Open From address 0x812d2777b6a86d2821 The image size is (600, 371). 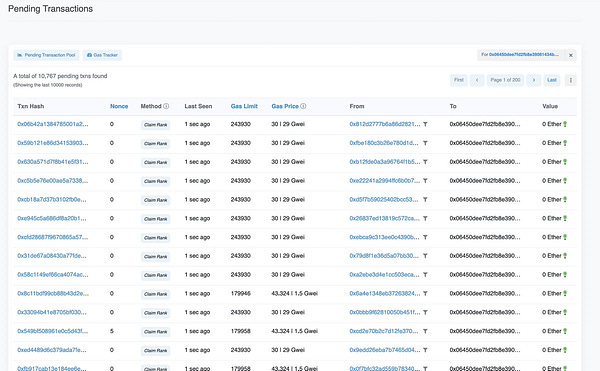[x=385, y=124]
